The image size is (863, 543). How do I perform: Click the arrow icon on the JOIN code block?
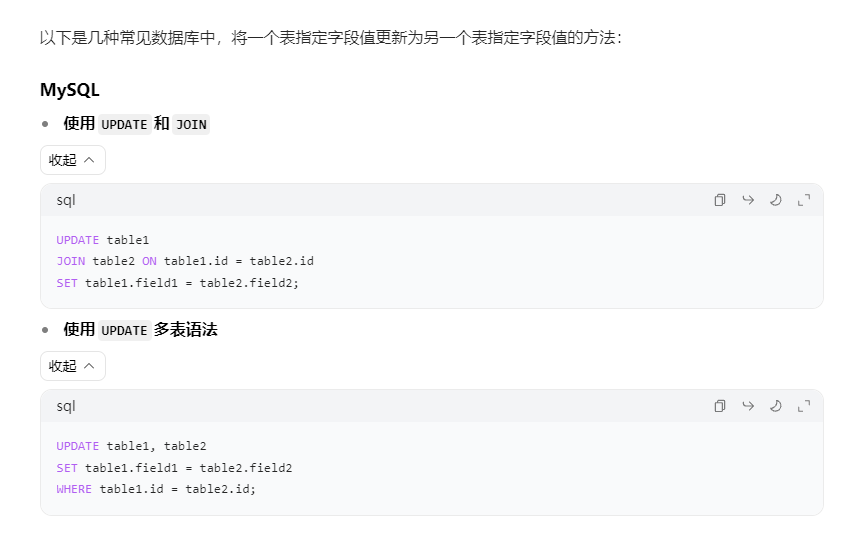pyautogui.click(x=747, y=200)
